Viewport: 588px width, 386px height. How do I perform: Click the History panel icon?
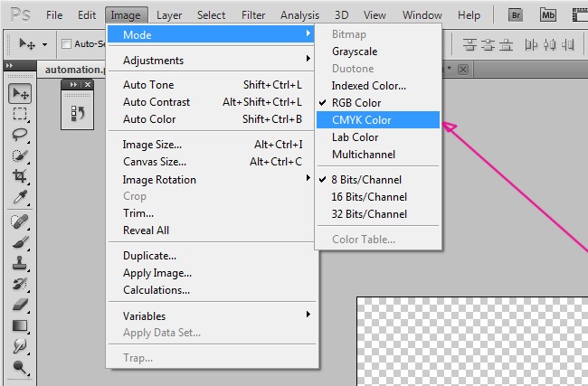77,111
